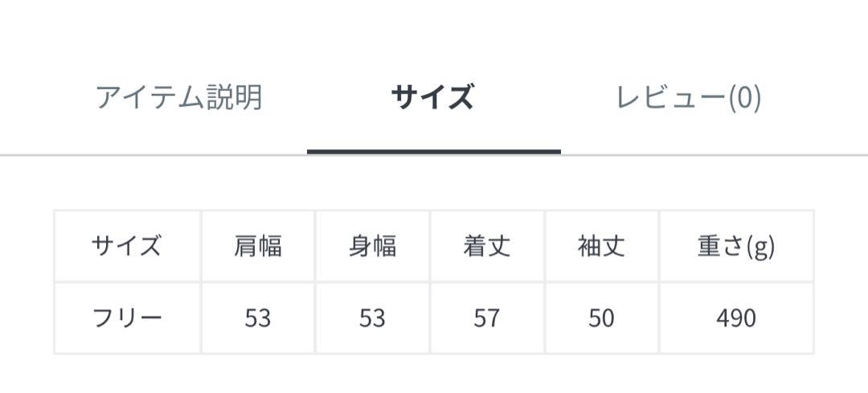Click the 袖丈 value 50 cell
The width and height of the screenshot is (868, 393).
tap(602, 318)
